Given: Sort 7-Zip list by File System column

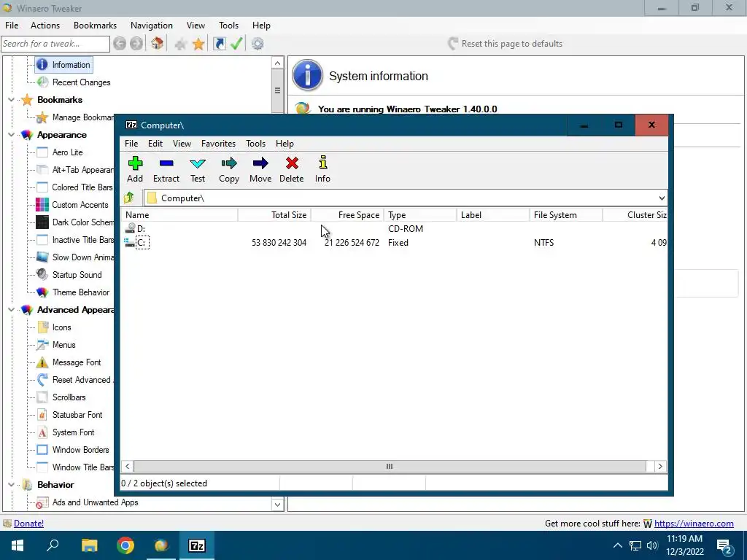Looking at the screenshot, I should click(566, 215).
